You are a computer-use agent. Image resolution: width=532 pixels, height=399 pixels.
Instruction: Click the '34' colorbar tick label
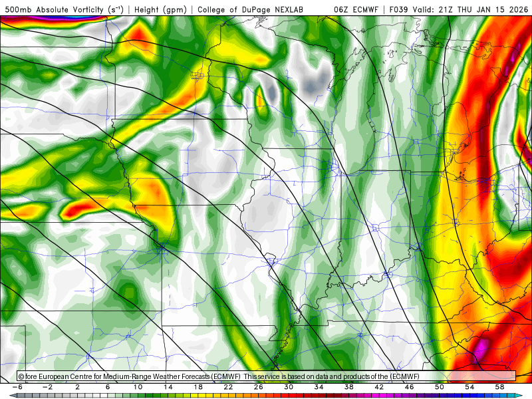click(x=319, y=387)
